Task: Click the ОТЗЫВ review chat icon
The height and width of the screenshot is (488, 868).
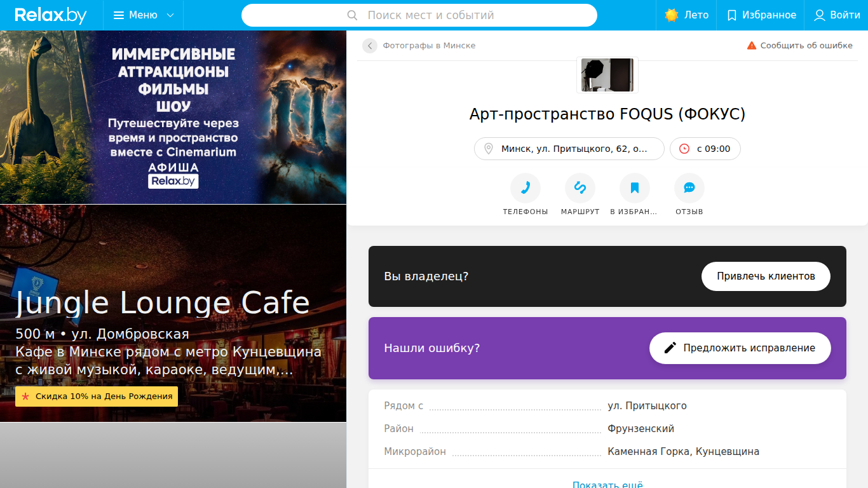Action: [689, 188]
